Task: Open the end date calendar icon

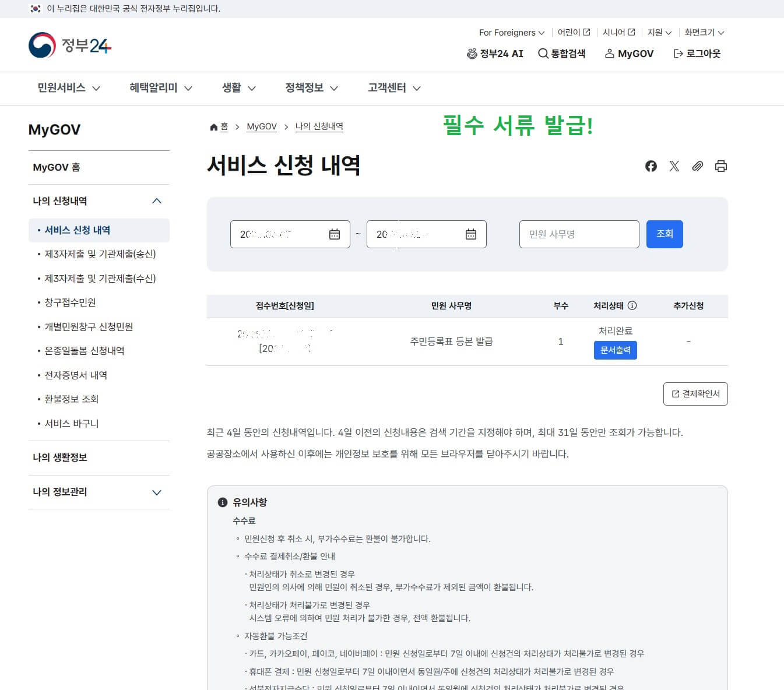Action: (471, 234)
